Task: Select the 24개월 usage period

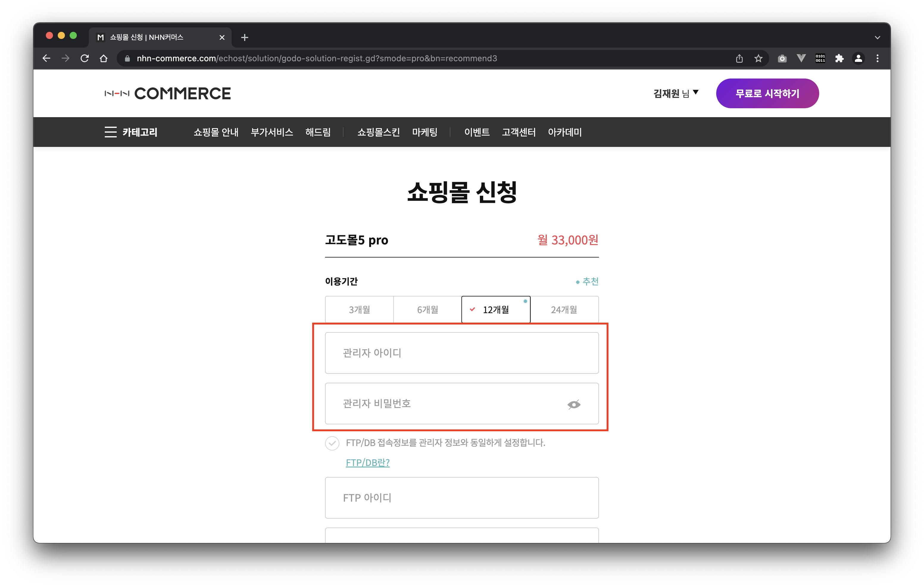Action: tap(564, 310)
